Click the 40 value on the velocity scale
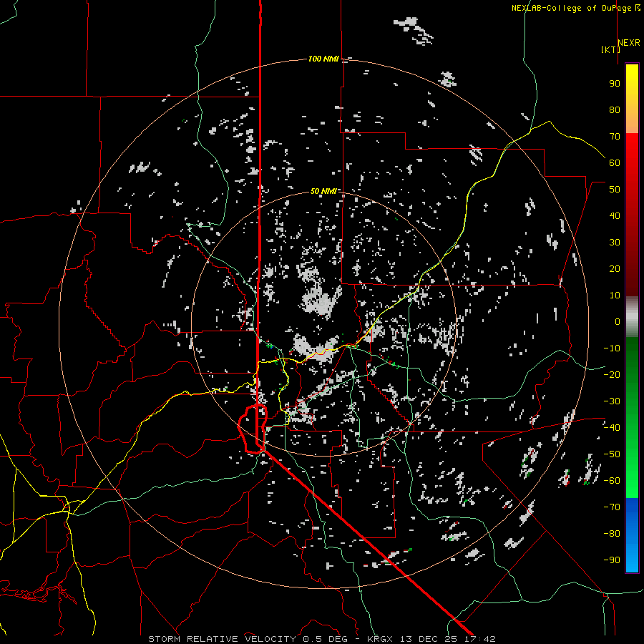The image size is (644, 644). pyautogui.click(x=615, y=215)
